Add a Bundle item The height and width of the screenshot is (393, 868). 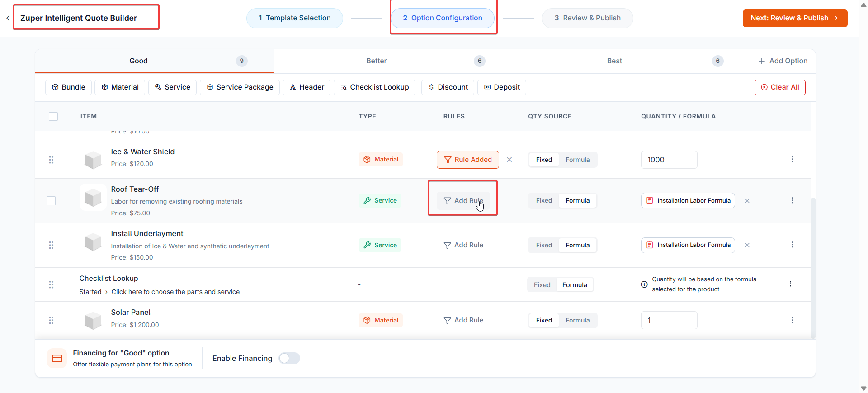tap(69, 87)
